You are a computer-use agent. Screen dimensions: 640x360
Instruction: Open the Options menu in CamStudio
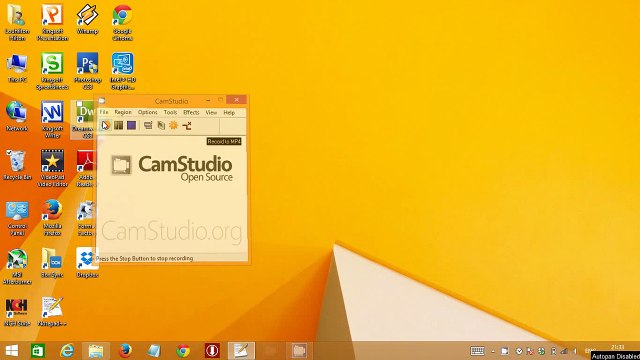147,112
